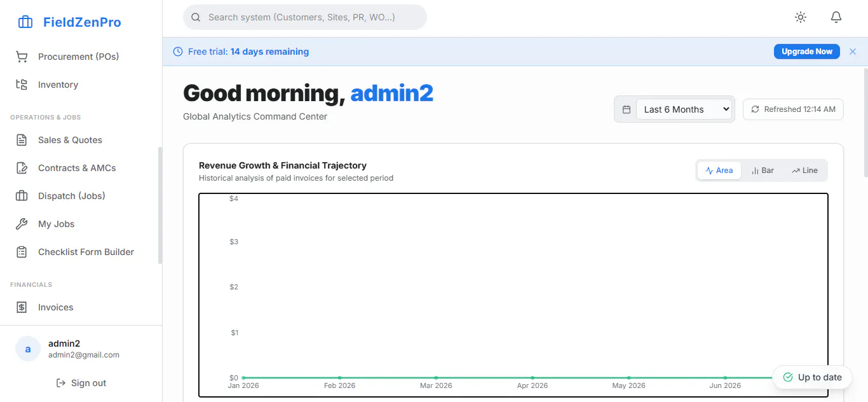The width and height of the screenshot is (868, 402).
Task: Open Invoices page
Action: pos(79,307)
